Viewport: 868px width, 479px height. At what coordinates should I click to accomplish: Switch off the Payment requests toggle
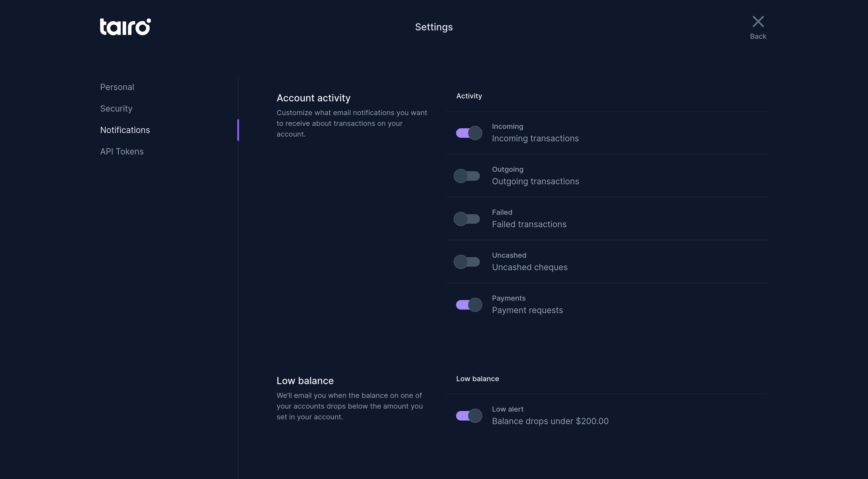point(469,305)
